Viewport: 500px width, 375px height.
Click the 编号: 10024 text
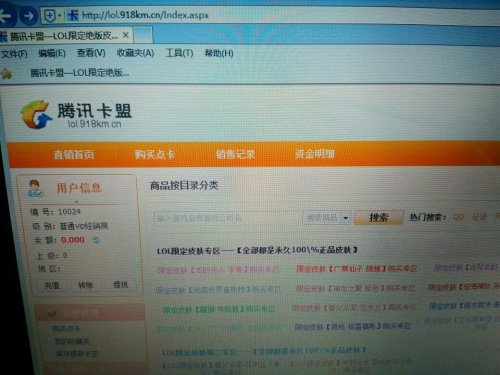[55, 212]
